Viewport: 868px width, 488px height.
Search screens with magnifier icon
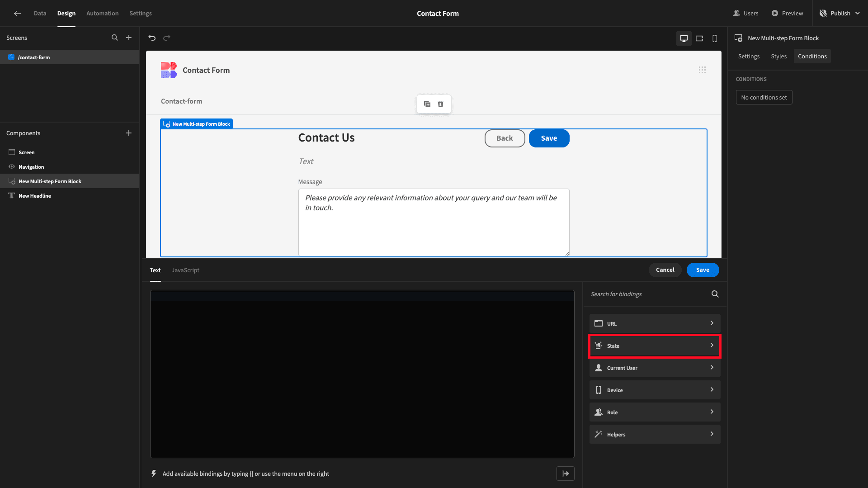click(115, 38)
